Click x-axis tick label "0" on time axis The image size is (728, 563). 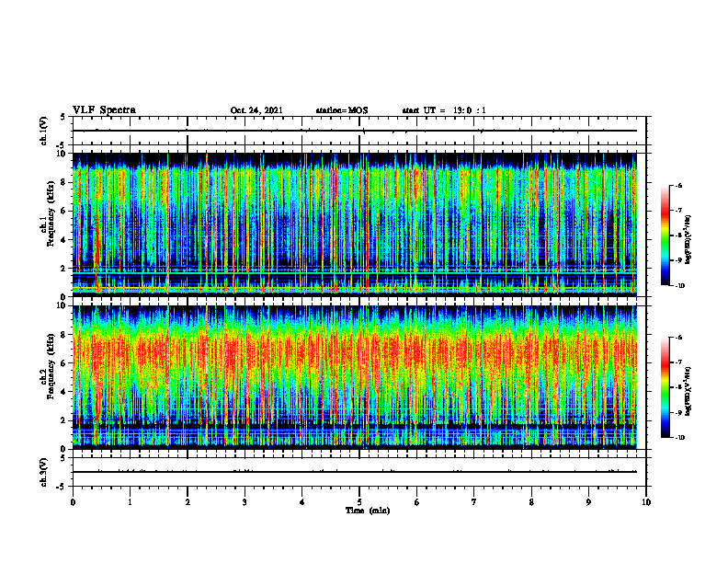click(x=73, y=502)
